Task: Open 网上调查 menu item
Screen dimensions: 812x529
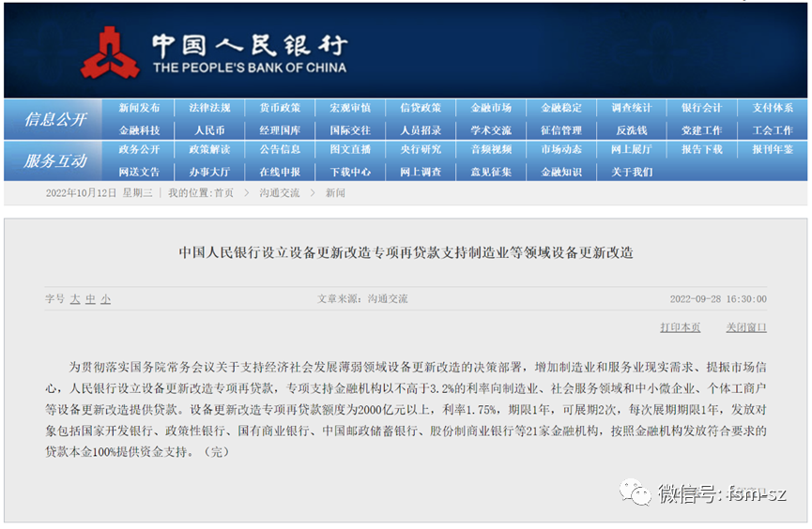Action: coord(421,172)
